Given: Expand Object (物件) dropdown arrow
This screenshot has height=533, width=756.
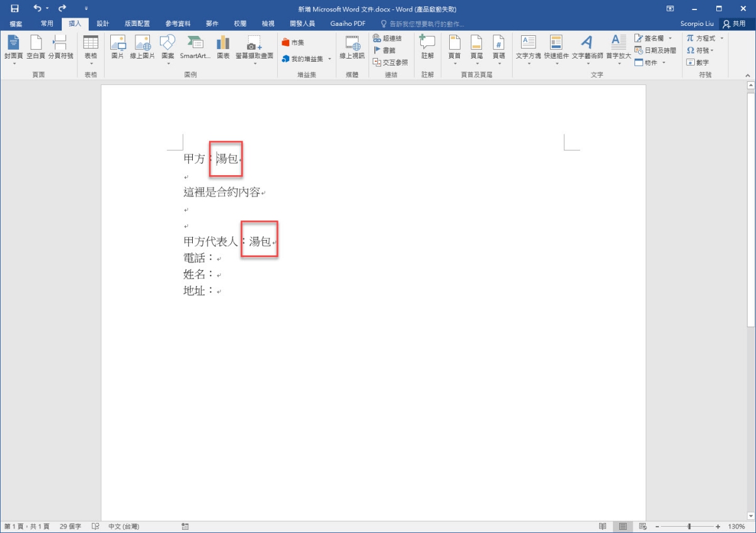Looking at the screenshot, I should click(663, 62).
